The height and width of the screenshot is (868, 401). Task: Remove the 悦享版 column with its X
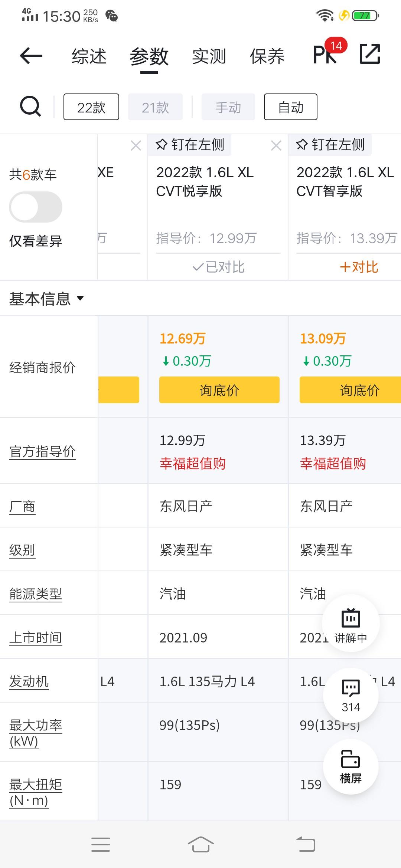276,145
